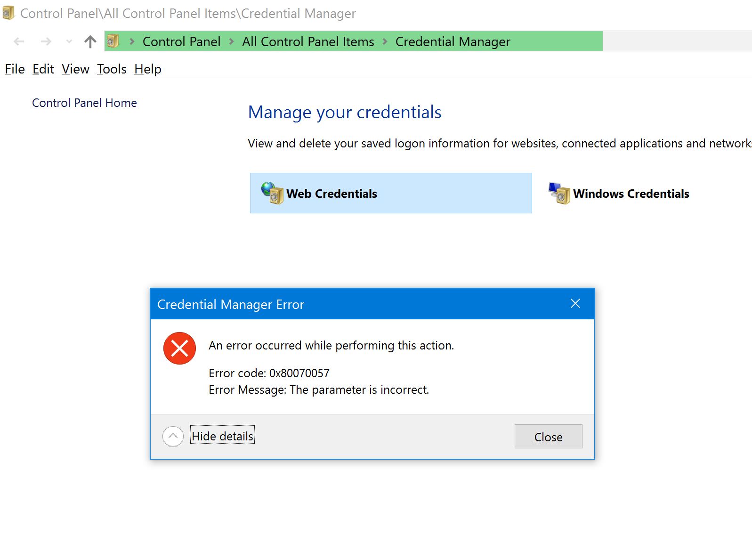
Task: Dismiss the error dialog with X button
Action: coord(575,304)
